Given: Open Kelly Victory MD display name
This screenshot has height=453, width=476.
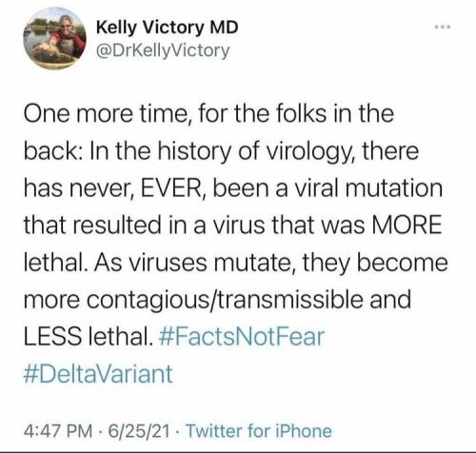Looking at the screenshot, I should coord(167,28).
